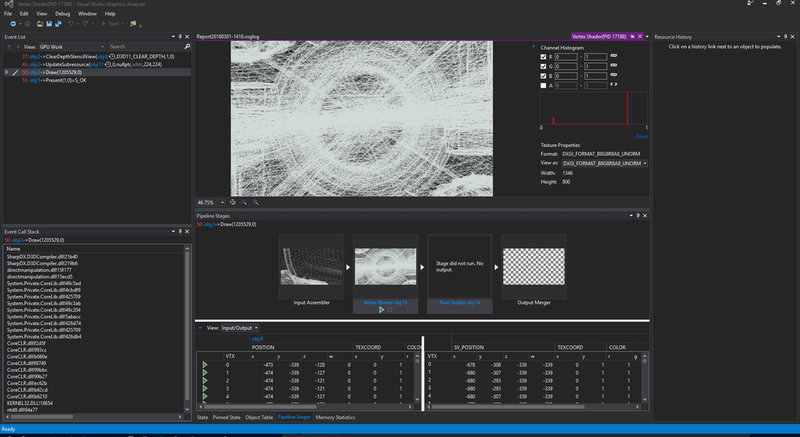Click the green debug arrow for vertex 2
The image size is (800, 437).
[x=205, y=380]
